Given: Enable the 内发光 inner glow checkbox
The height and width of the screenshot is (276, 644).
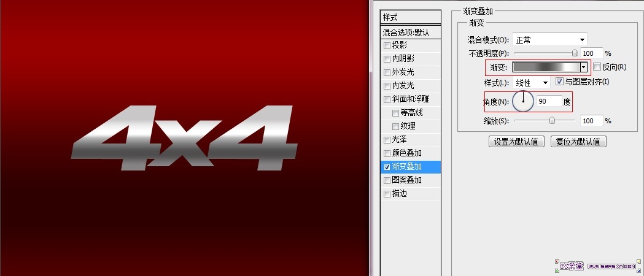Looking at the screenshot, I should pos(387,86).
